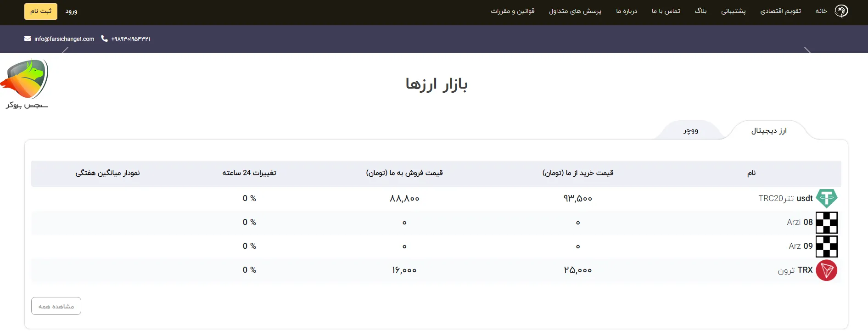
Task: Switch to the ووچر voucher tab
Action: (x=691, y=131)
